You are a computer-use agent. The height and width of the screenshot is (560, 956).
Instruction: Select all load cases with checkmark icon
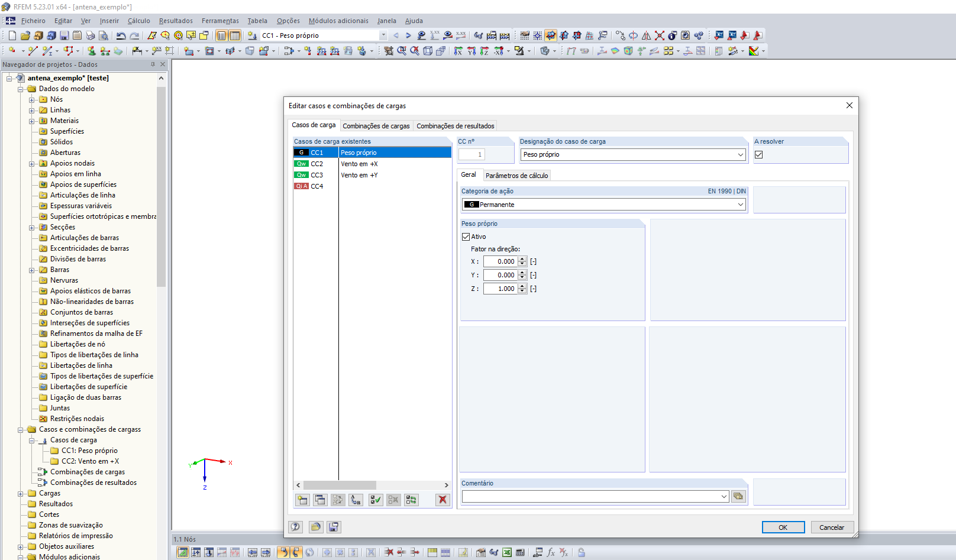pos(376,500)
